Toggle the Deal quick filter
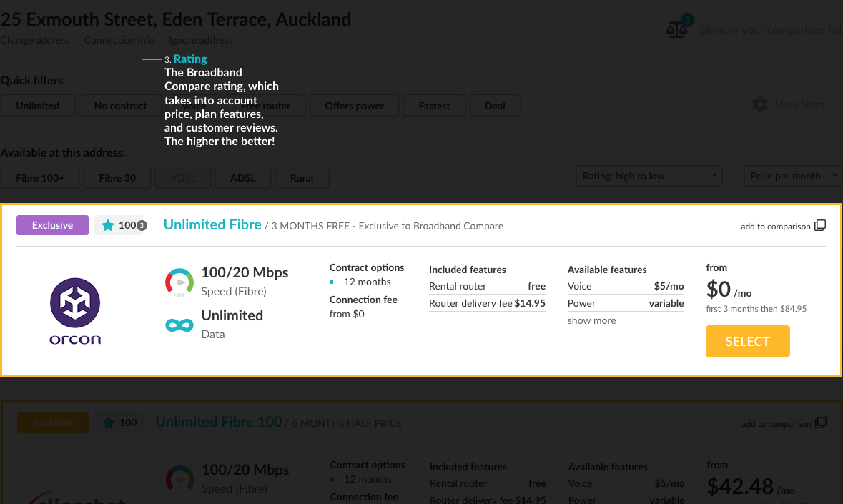 [495, 106]
